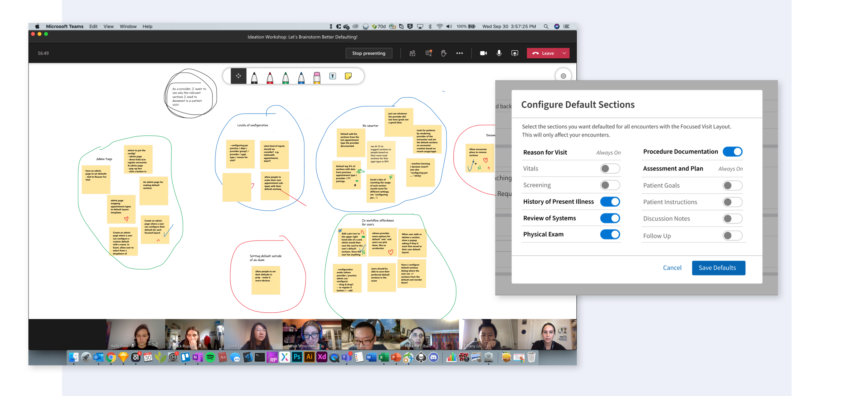The width and height of the screenshot is (868, 396).
Task: Open macOS Notification Center list icon
Action: (x=566, y=26)
